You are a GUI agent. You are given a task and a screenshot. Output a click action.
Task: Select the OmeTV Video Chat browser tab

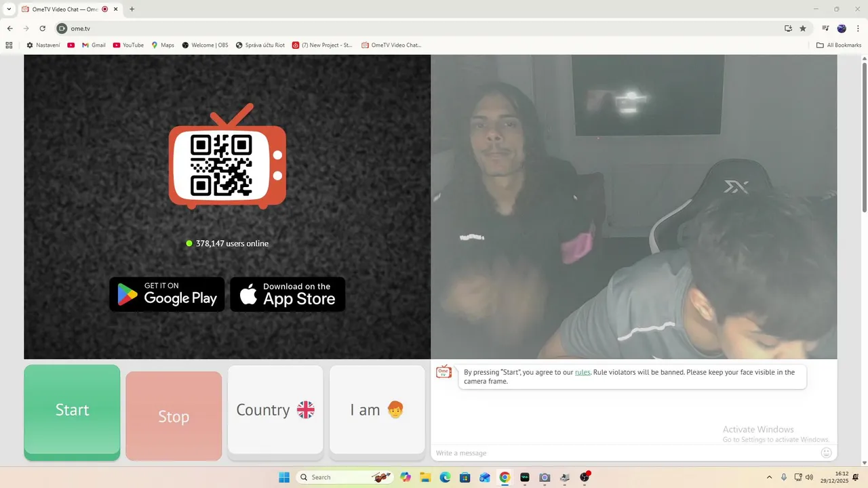(x=69, y=9)
